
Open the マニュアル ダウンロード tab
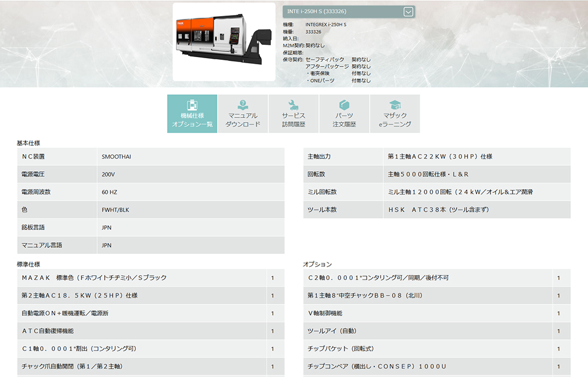click(x=243, y=114)
